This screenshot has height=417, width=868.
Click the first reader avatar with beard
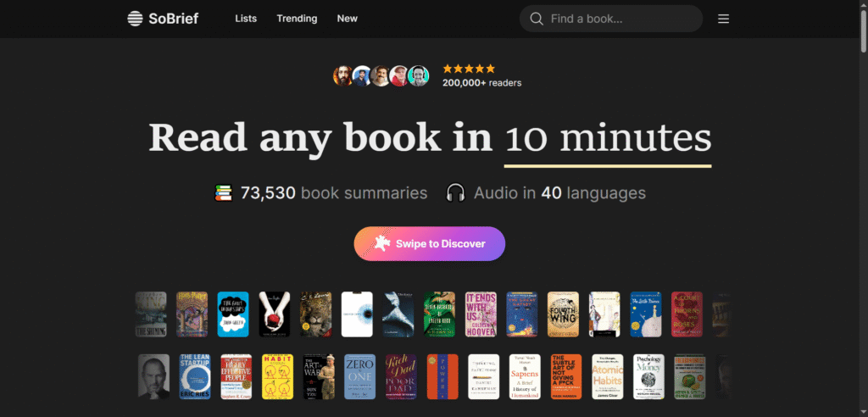343,76
